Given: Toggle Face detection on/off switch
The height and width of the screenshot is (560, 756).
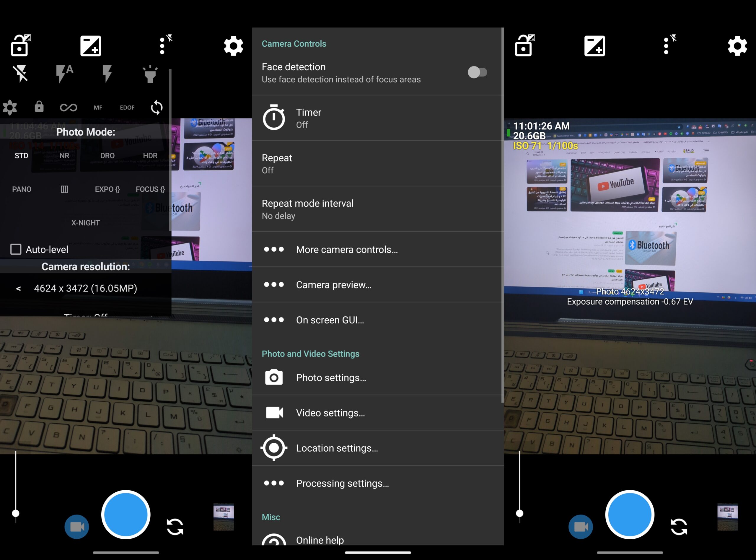Looking at the screenshot, I should [477, 72].
